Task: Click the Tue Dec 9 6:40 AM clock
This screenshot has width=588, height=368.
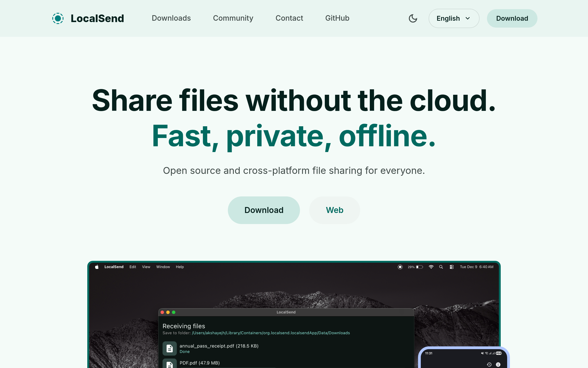Action: pyautogui.click(x=476, y=267)
